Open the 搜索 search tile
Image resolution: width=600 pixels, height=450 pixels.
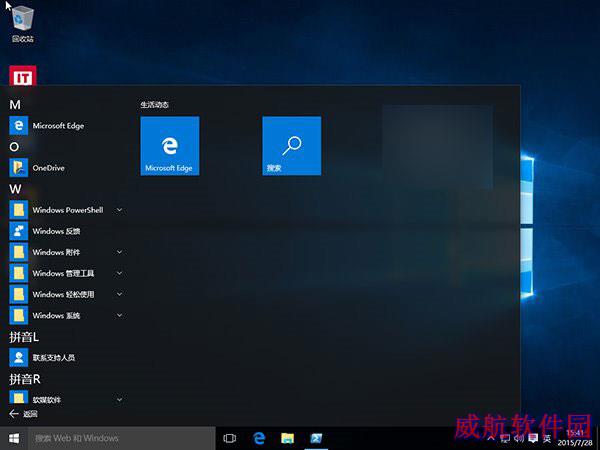[292, 146]
